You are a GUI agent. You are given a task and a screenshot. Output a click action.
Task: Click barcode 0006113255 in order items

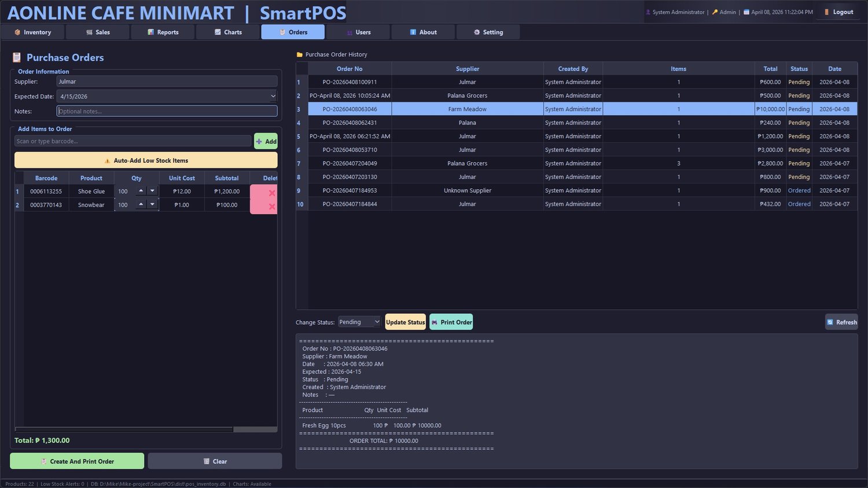[46, 191]
